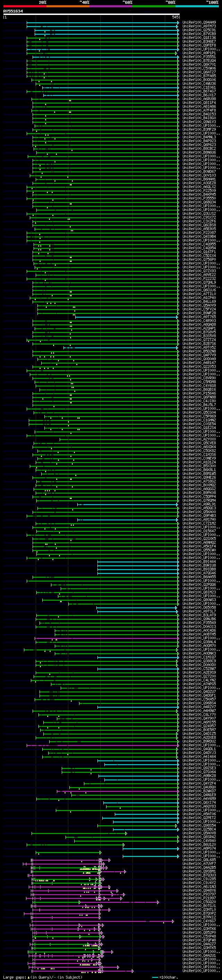
Task: Select the UniRef100_C4JI80 label
Action: tap(199, 401)
